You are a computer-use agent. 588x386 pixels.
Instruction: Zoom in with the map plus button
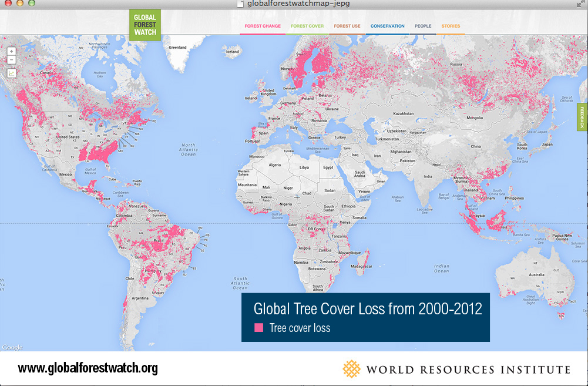coord(12,51)
